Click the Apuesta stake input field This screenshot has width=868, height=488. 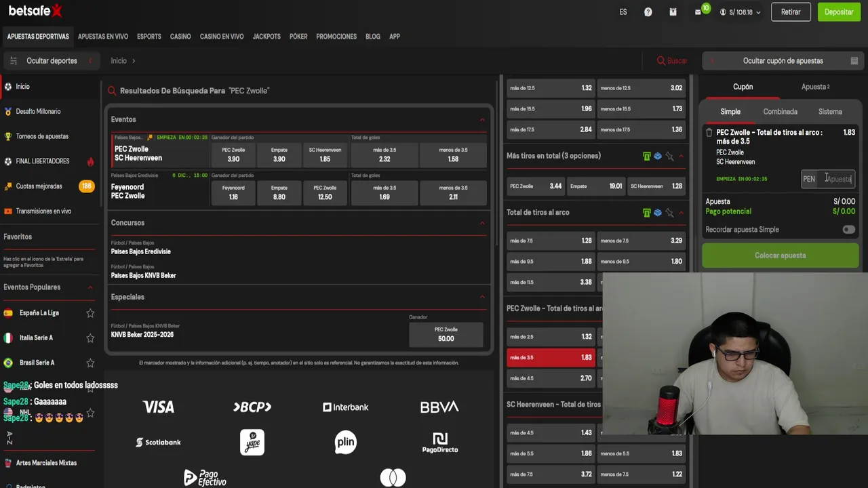(x=827, y=179)
